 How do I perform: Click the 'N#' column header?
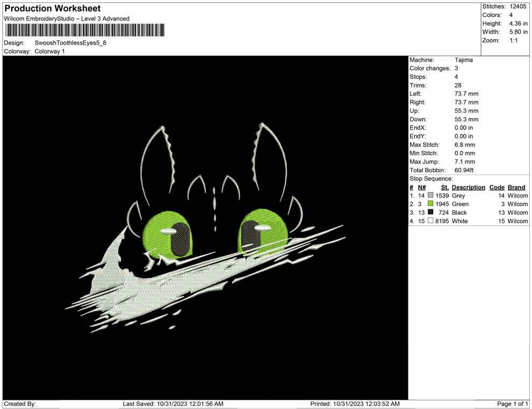(x=422, y=187)
